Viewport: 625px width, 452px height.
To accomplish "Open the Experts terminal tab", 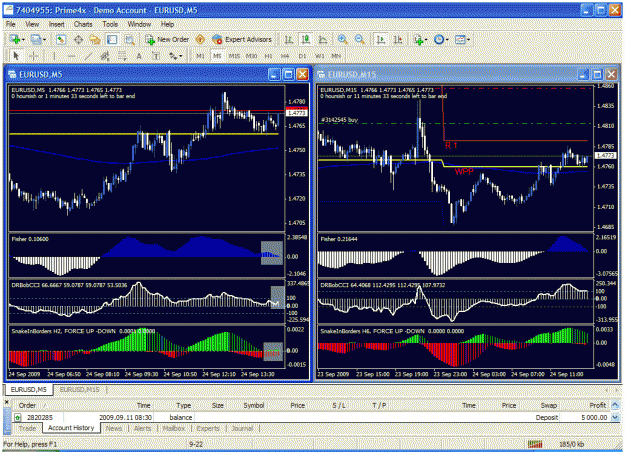I will point(208,428).
